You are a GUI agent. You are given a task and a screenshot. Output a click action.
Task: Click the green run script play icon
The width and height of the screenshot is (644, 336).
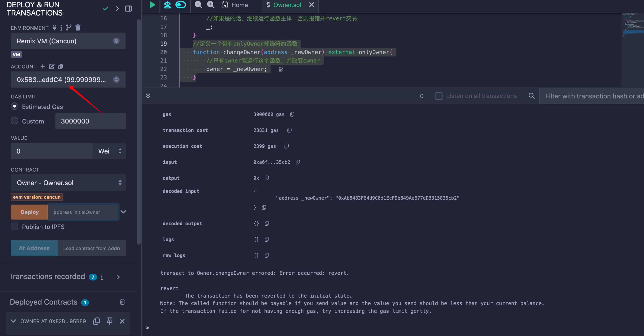click(x=152, y=5)
